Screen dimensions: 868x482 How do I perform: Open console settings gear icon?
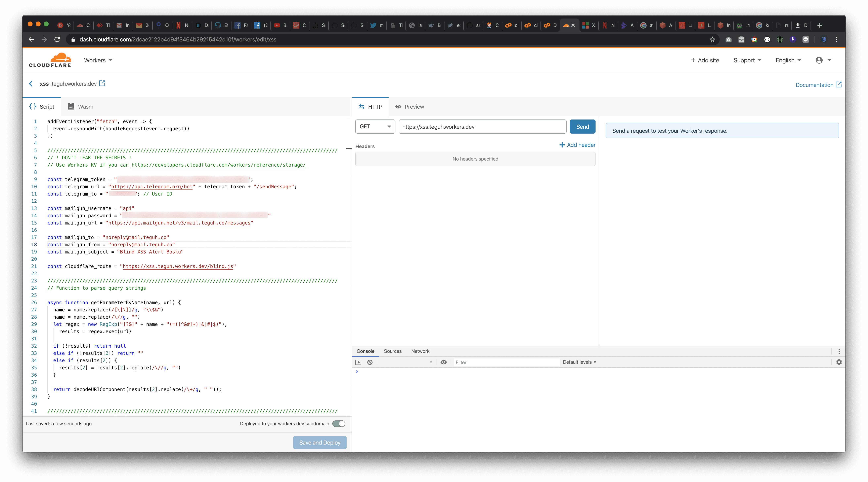pos(839,362)
